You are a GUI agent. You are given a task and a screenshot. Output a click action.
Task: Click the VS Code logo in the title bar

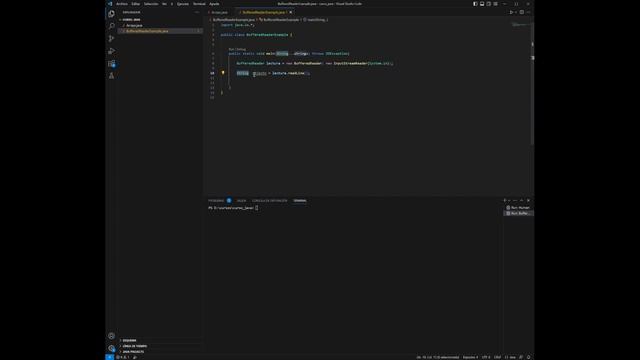[x=110, y=4]
